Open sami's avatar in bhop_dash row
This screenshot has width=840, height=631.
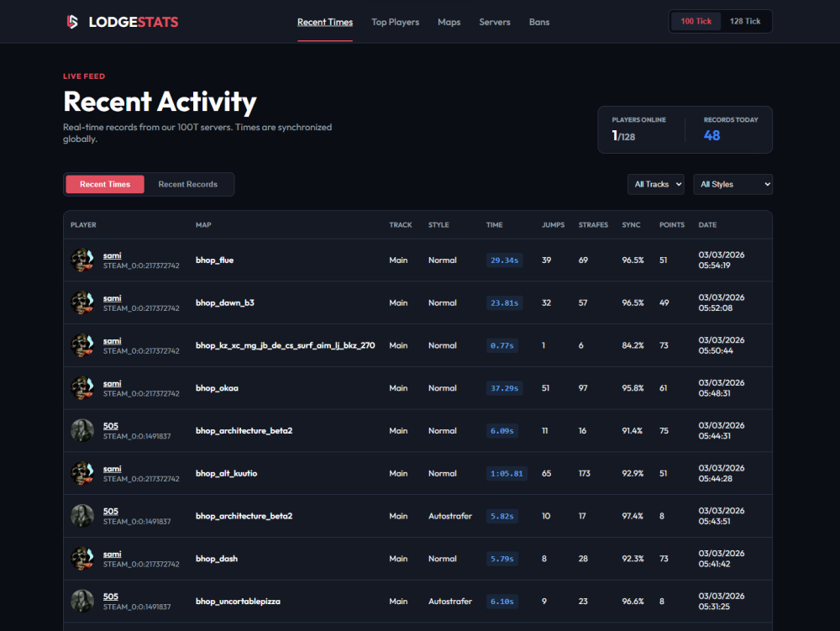pos(82,559)
